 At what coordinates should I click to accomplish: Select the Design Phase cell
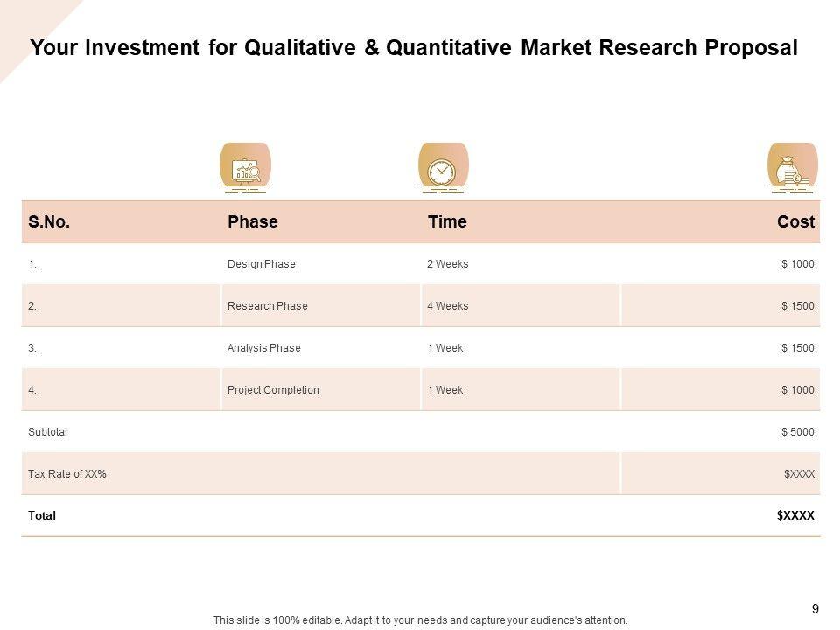coord(262,264)
